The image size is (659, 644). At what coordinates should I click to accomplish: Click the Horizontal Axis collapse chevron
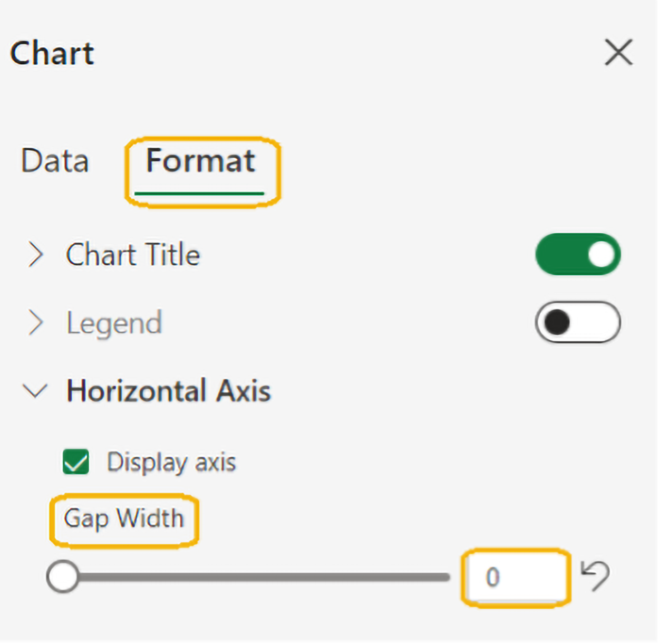(x=35, y=391)
